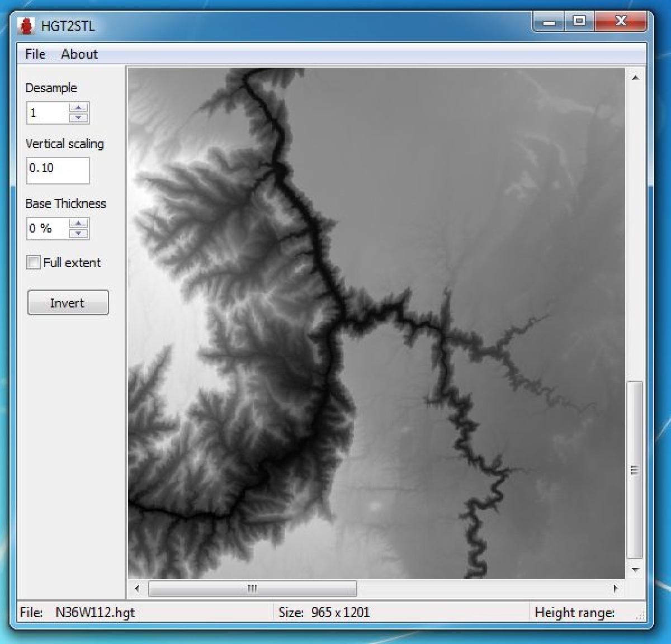Open the About menu
Screen dimensions: 671x644
coord(79,54)
